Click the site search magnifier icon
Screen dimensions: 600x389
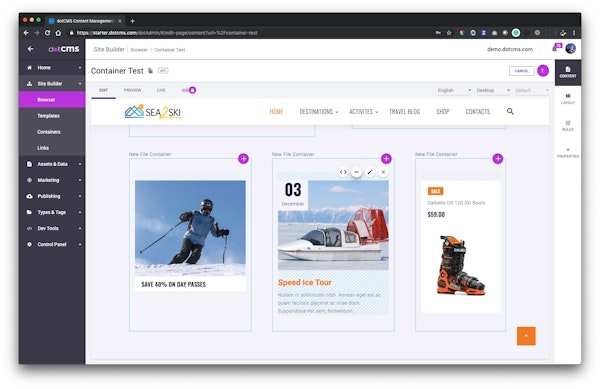click(x=510, y=111)
